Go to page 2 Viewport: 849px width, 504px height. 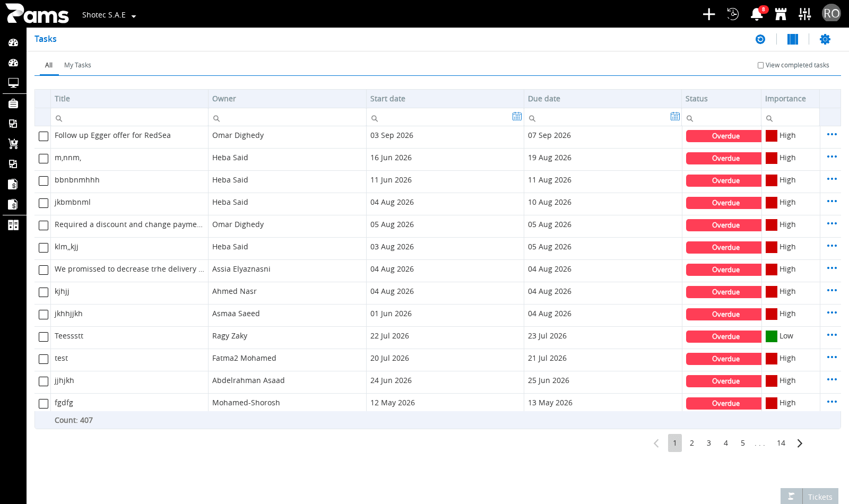692,443
